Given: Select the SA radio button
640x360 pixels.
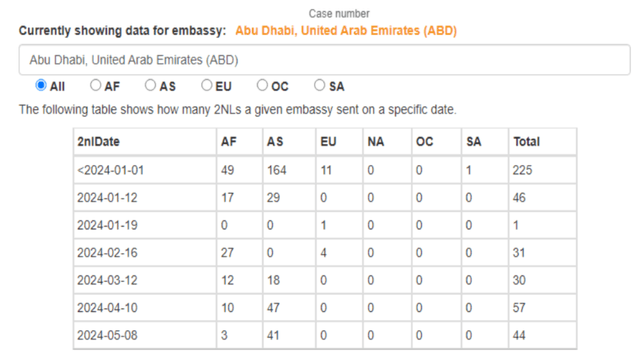Looking at the screenshot, I should tap(319, 85).
